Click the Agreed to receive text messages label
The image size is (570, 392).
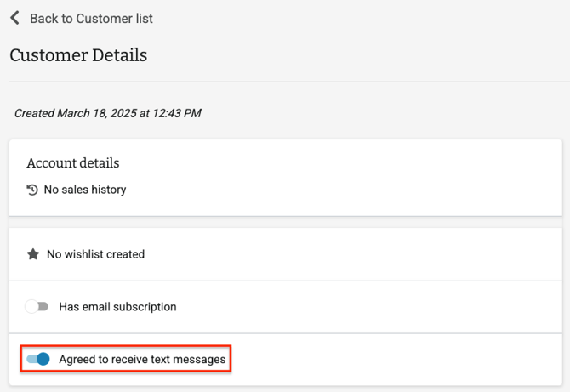[x=142, y=360]
